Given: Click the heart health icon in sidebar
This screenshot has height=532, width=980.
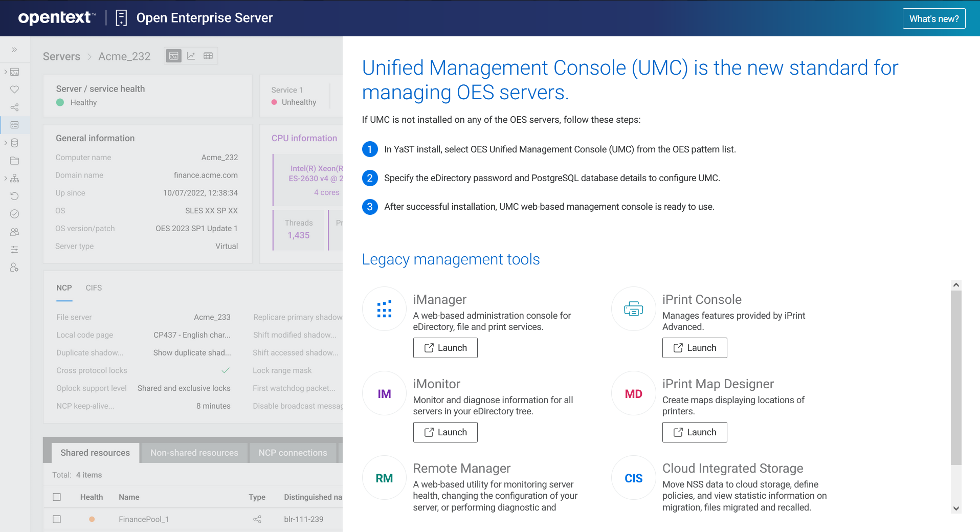Looking at the screenshot, I should [x=14, y=90].
